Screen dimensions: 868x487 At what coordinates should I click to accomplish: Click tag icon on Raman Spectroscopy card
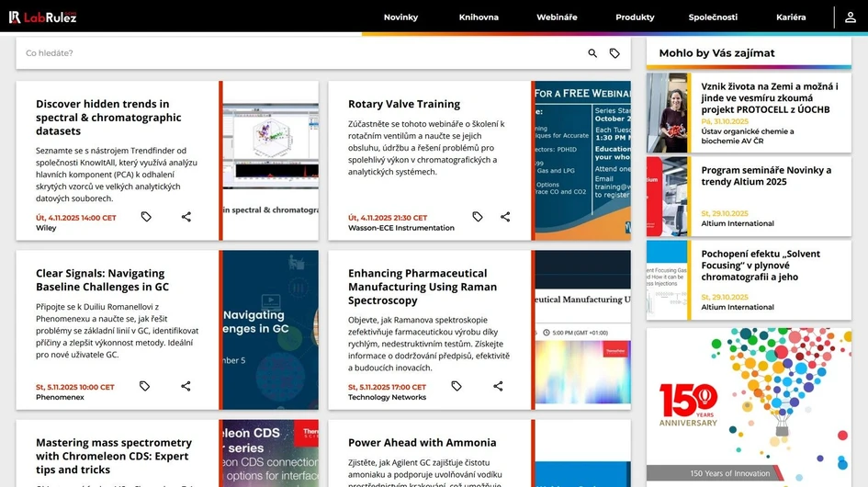pyautogui.click(x=457, y=386)
